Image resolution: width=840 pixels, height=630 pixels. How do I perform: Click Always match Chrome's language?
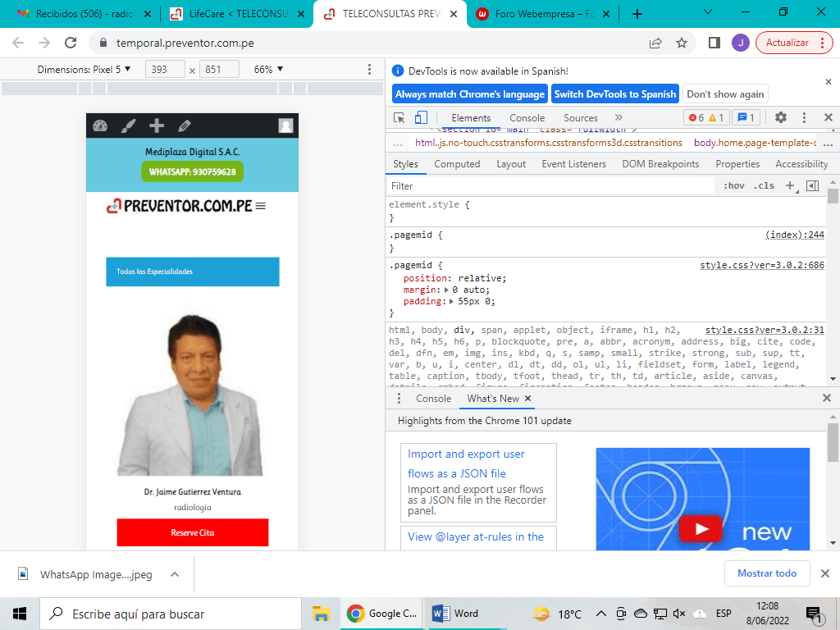click(470, 94)
